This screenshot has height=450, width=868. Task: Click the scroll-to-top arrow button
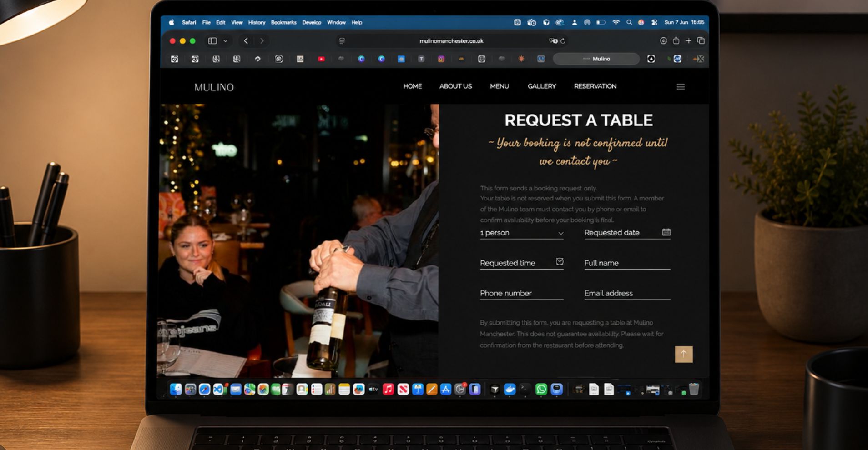click(683, 354)
